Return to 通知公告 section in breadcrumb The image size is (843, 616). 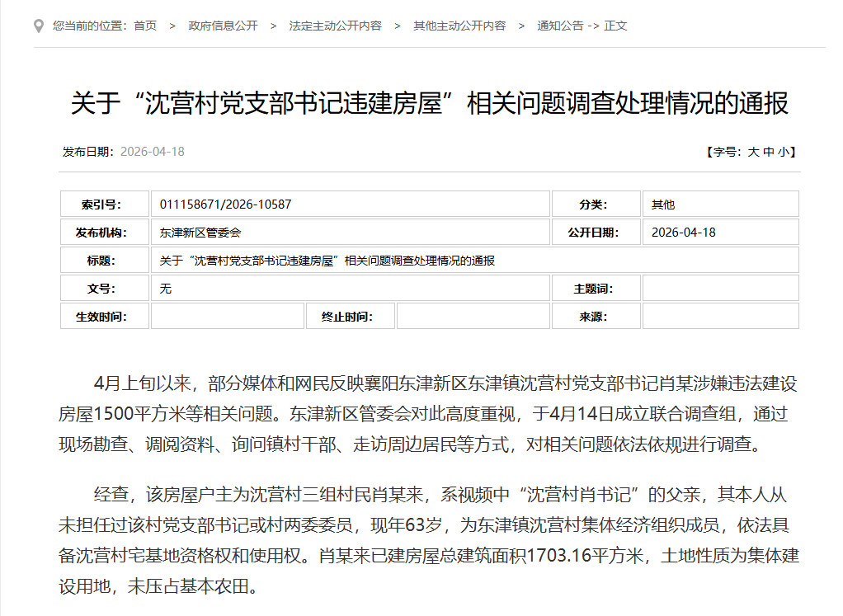pos(560,26)
